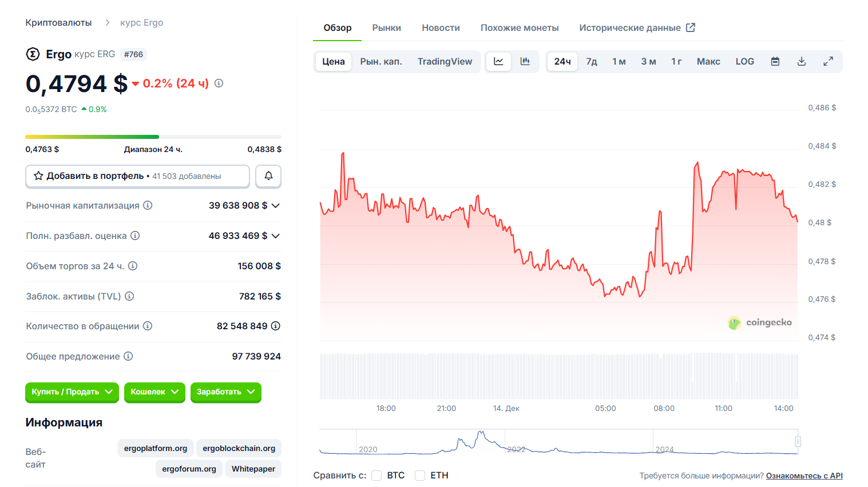Switch to the Рынки tab
868x487 pixels.
coord(386,28)
